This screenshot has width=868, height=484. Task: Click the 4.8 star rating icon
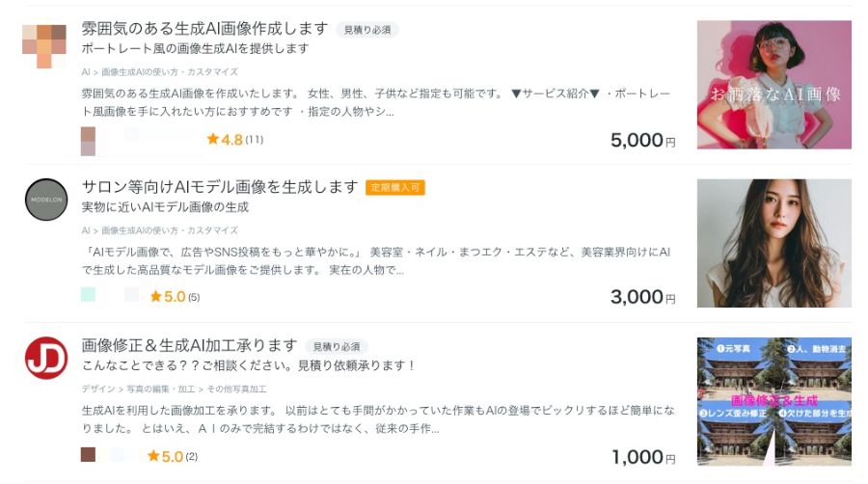click(213, 139)
